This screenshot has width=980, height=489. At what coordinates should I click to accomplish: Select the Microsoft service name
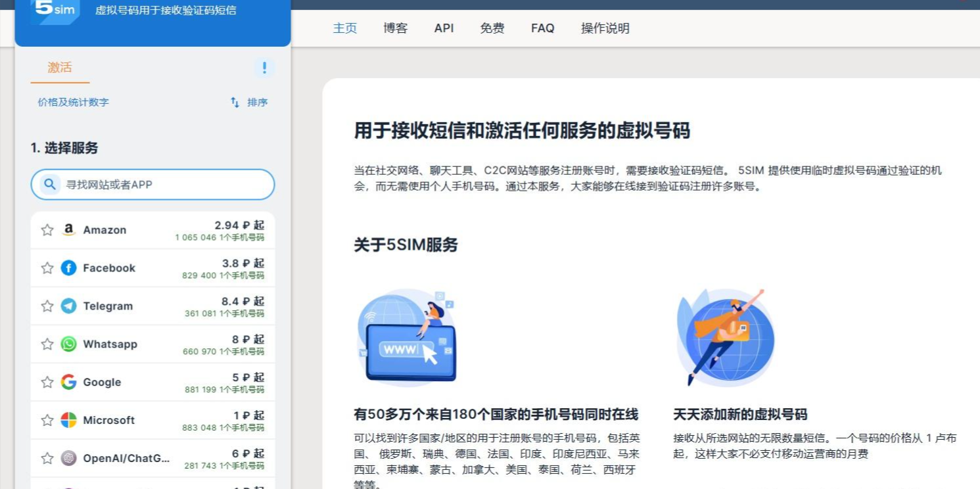(x=108, y=420)
